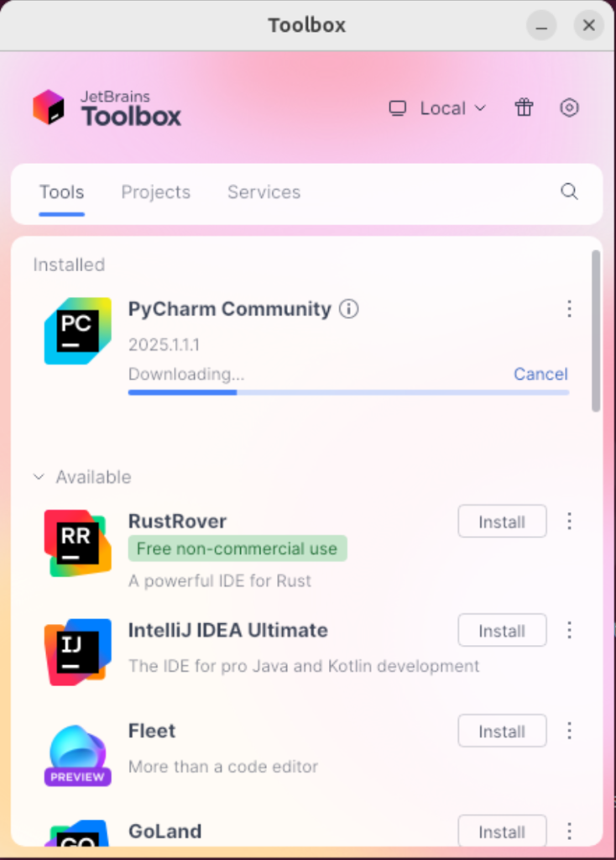Click the tools list vertical scrollbar

596,330
